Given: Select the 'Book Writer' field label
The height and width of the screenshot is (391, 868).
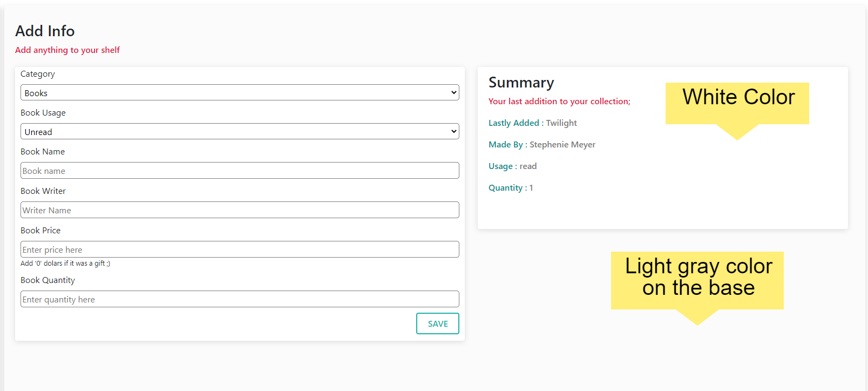Looking at the screenshot, I should pyautogui.click(x=43, y=191).
